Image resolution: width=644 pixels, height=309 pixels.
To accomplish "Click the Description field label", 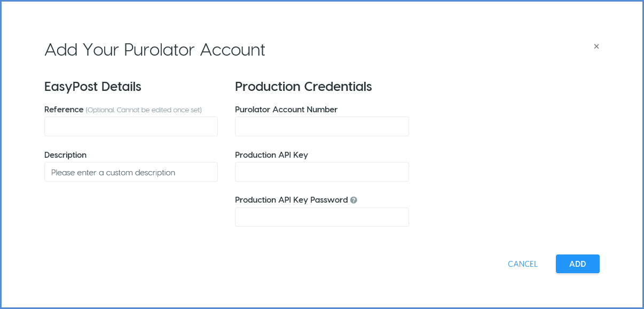I will [x=65, y=155].
